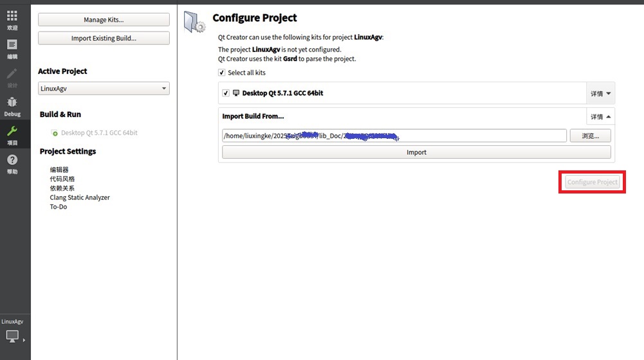Open the 代码风格 project setting

coord(62,179)
